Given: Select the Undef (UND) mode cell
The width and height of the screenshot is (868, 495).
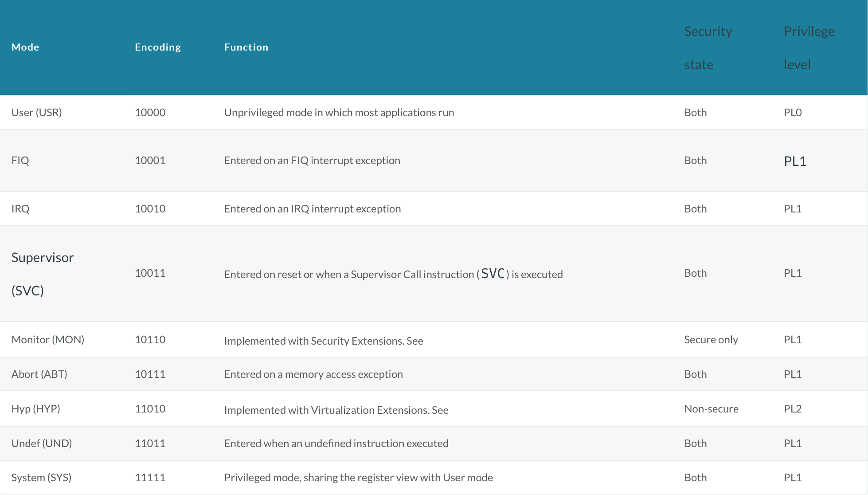Looking at the screenshot, I should pyautogui.click(x=42, y=444).
